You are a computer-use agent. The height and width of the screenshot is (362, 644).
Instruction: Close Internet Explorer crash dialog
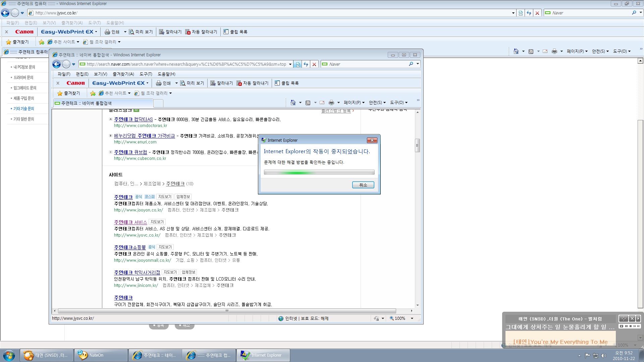(x=372, y=140)
